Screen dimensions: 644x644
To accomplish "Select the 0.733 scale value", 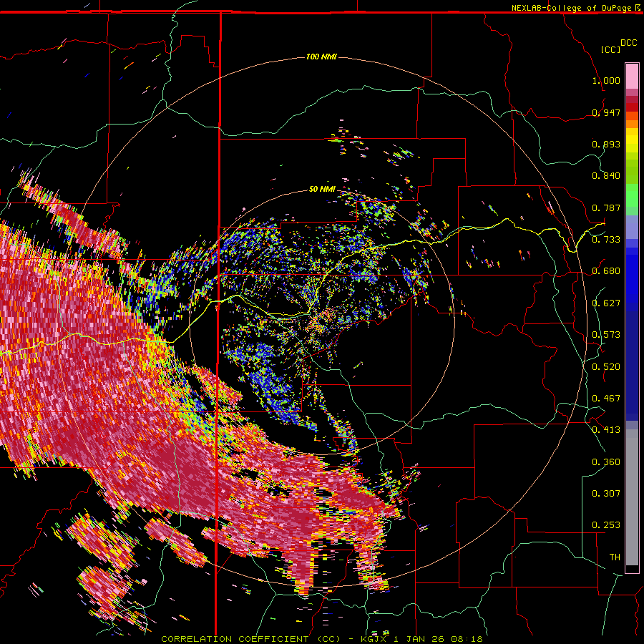I will [606, 240].
